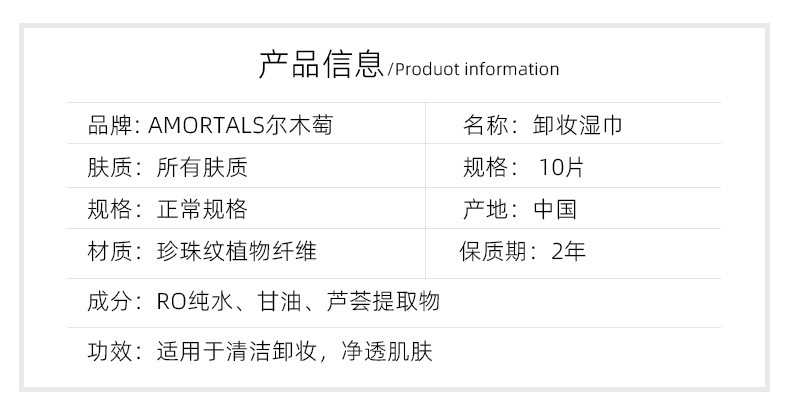Click the value 所有肤质
This screenshot has height=411, width=790.
pos(202,168)
